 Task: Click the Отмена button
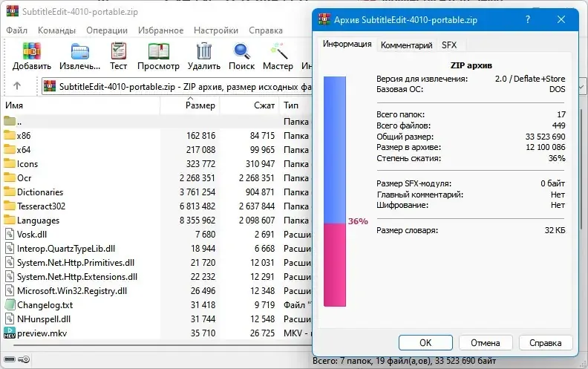(x=486, y=342)
